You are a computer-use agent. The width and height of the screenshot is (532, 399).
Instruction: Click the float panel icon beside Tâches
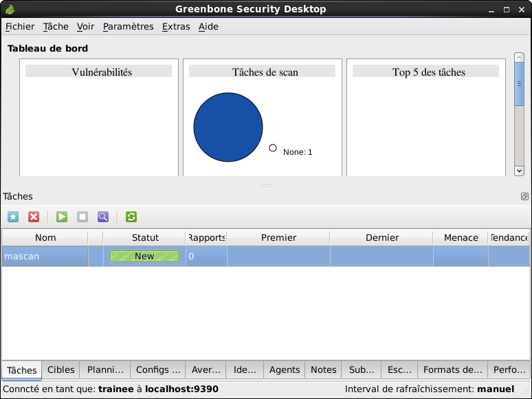[x=524, y=197]
